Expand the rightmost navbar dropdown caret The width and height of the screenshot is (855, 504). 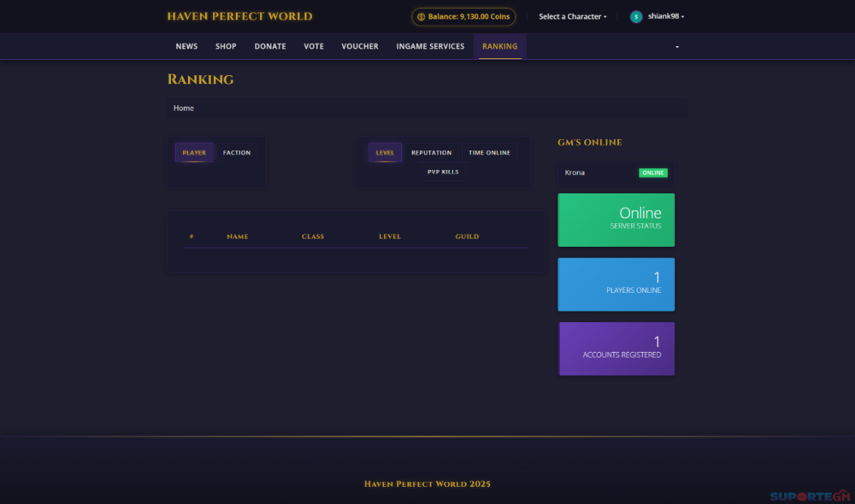click(676, 47)
